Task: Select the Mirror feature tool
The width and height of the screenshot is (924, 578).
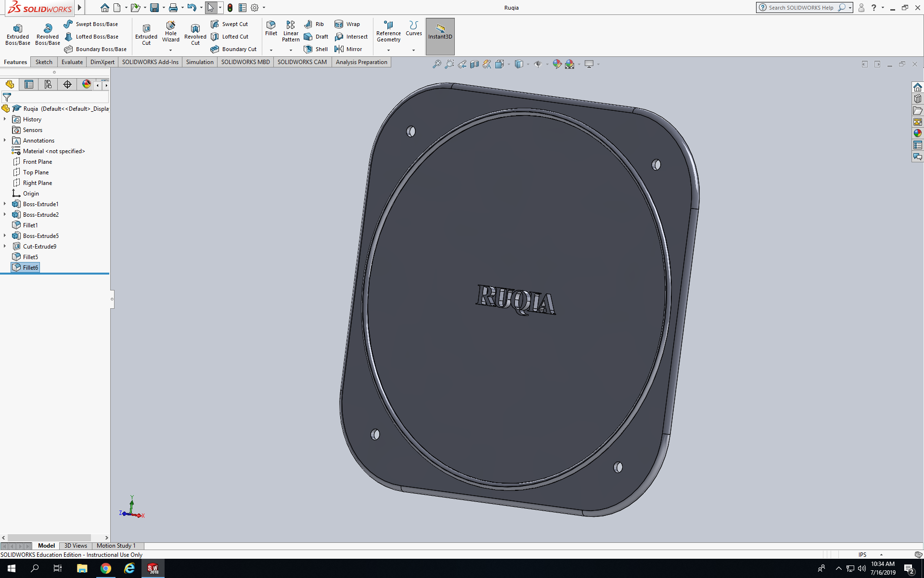Action: point(339,49)
